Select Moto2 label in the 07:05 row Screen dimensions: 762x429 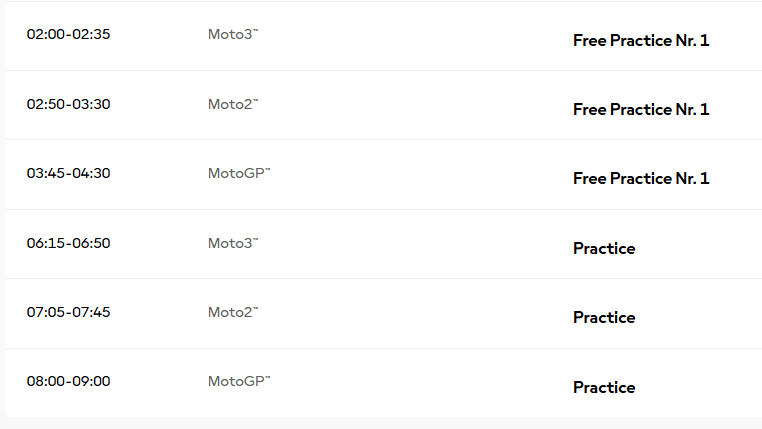(233, 312)
